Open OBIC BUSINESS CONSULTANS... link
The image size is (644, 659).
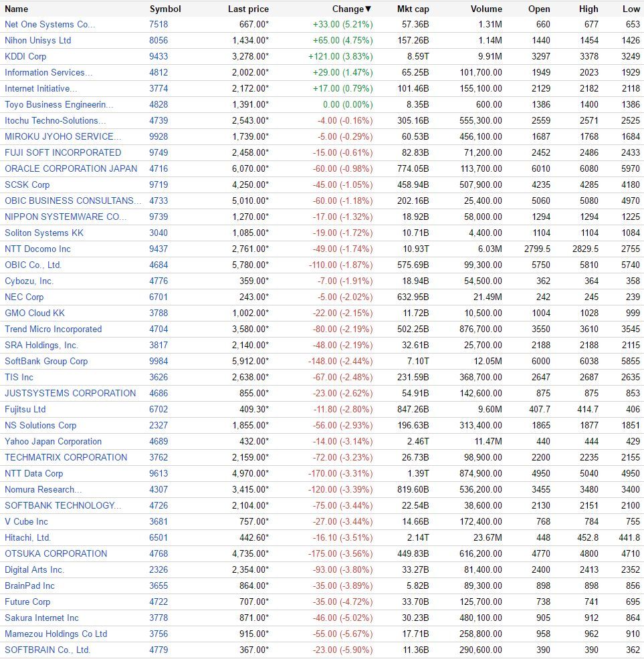tap(73, 201)
